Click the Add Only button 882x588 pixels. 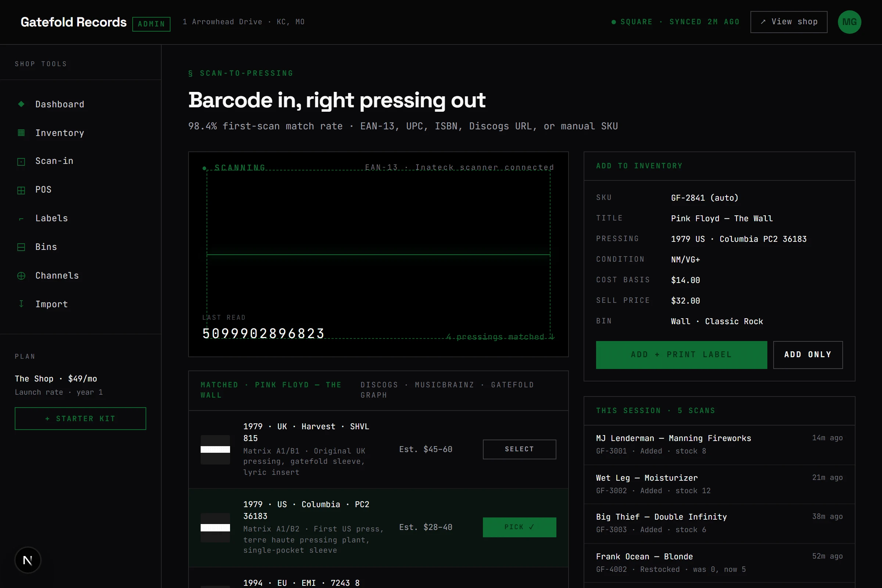[x=808, y=355]
